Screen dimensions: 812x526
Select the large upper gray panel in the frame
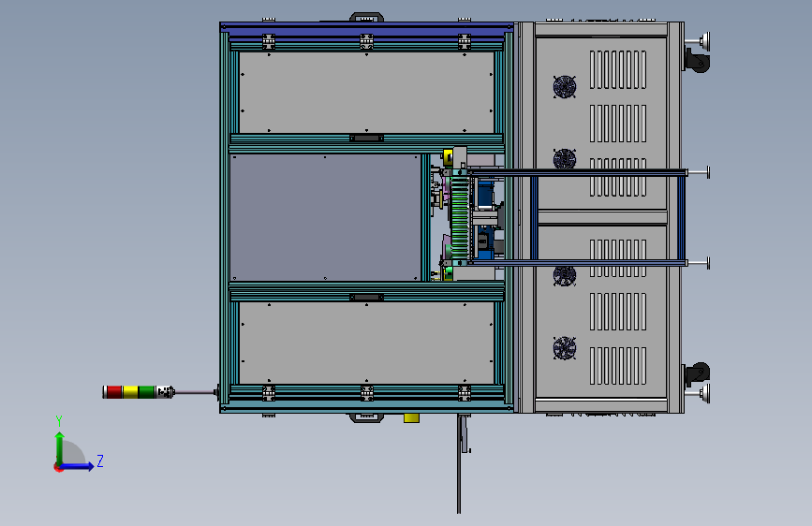pos(366,92)
